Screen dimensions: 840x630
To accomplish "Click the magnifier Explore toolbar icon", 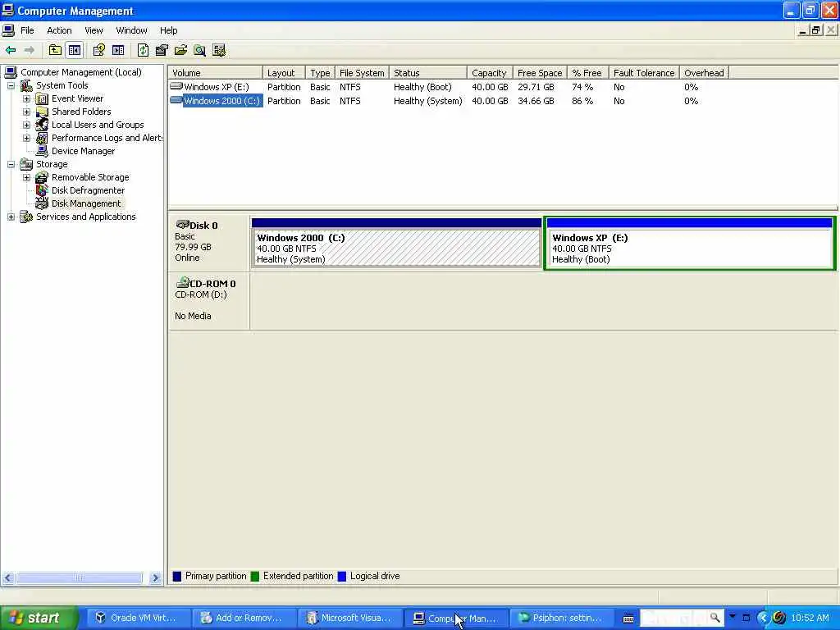I will [x=200, y=50].
